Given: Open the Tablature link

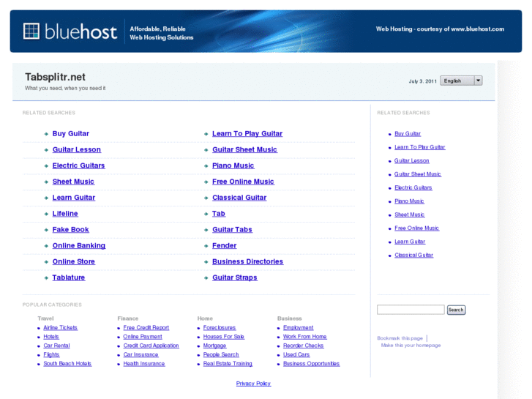Looking at the screenshot, I should point(69,277).
